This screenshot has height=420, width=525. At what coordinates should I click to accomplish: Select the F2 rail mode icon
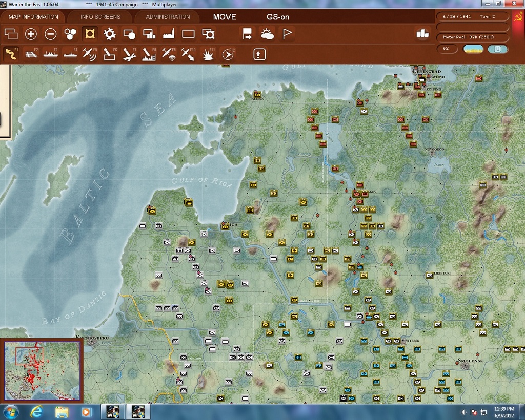(x=31, y=54)
